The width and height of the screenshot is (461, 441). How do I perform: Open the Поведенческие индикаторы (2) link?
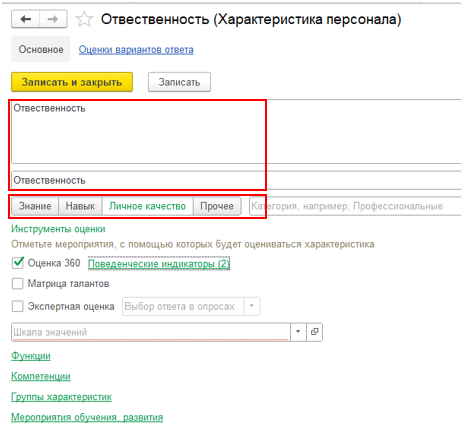159,264
